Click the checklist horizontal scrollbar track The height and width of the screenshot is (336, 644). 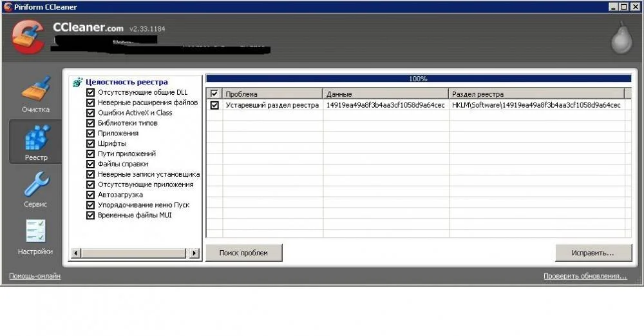coord(135,253)
